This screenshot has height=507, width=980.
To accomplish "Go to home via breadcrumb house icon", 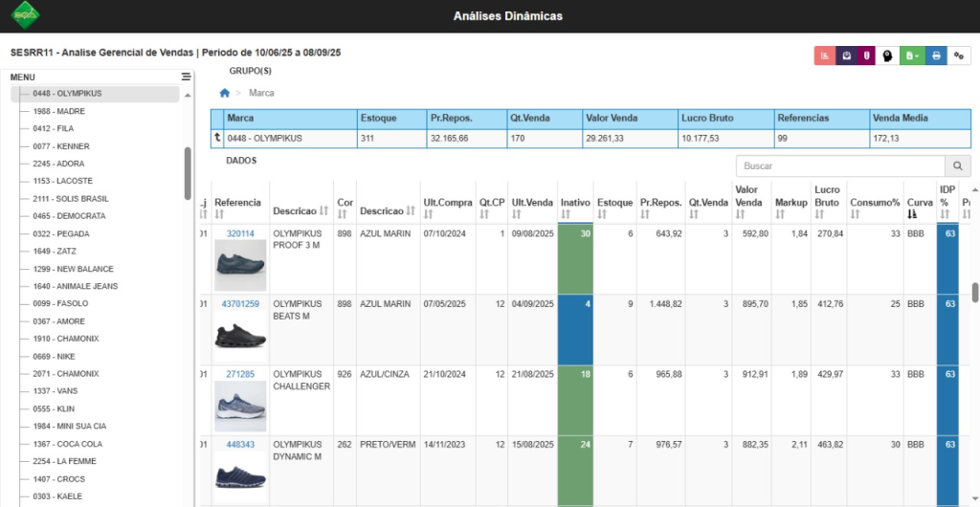I will point(224,93).
